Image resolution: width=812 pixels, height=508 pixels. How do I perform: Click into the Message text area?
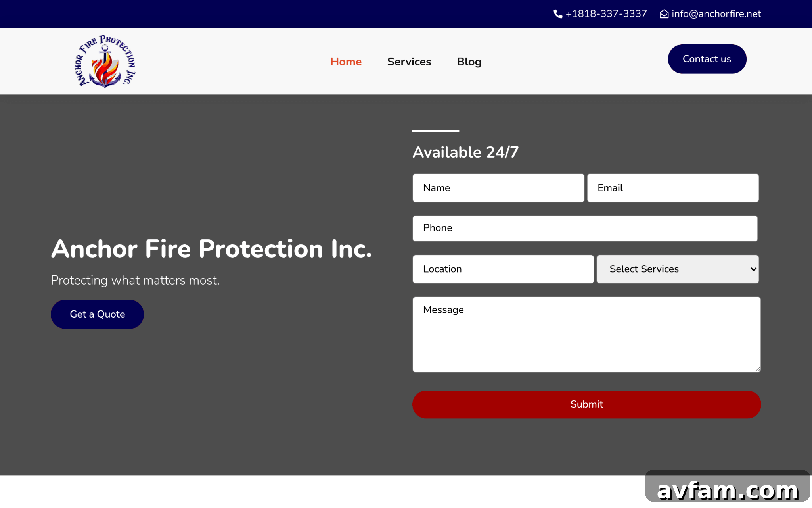point(586,335)
